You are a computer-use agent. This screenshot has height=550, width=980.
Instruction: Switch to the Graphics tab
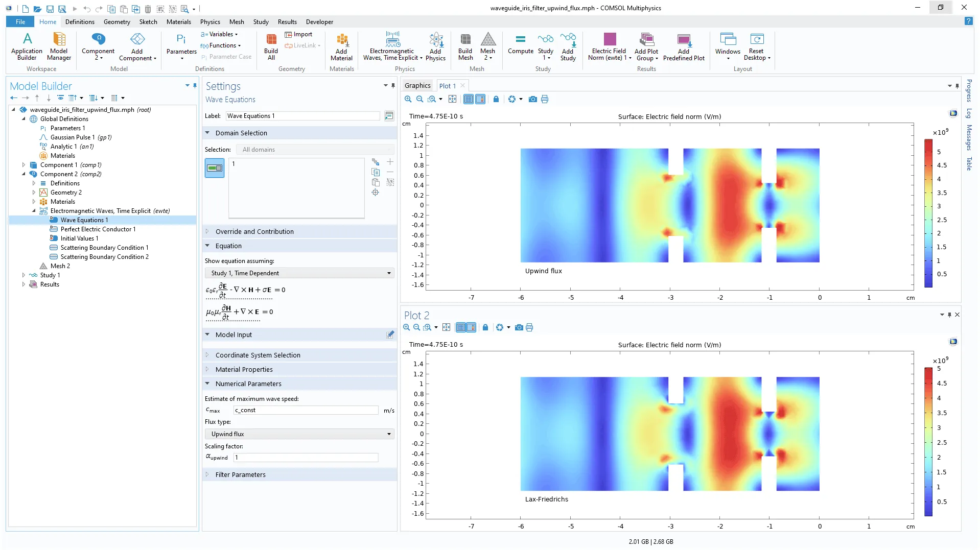417,86
